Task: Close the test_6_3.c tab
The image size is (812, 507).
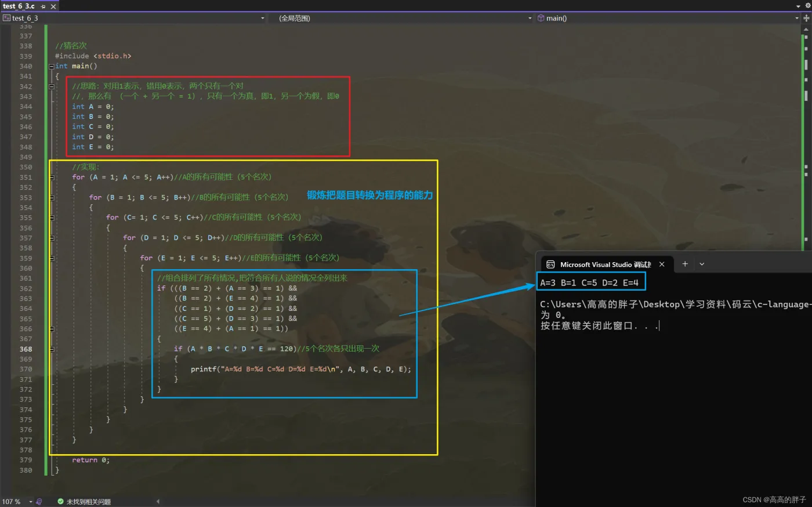Action: [53, 6]
